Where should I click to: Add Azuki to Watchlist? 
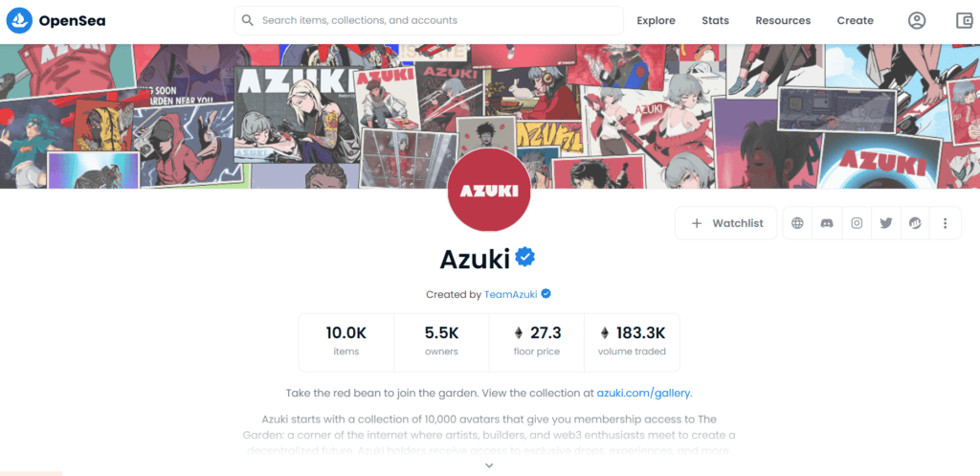pos(726,223)
